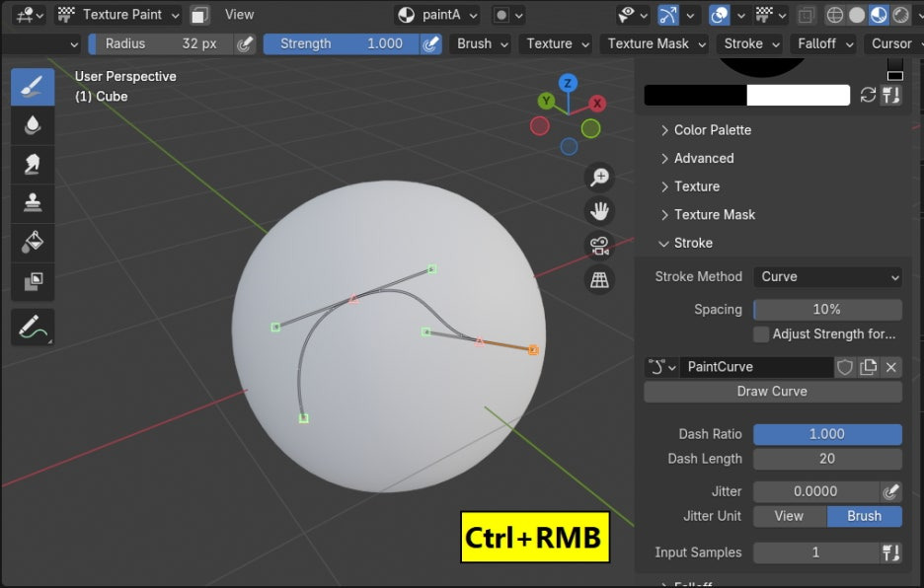924x588 pixels.
Task: Pick the white background color swatch
Action: pos(799,96)
